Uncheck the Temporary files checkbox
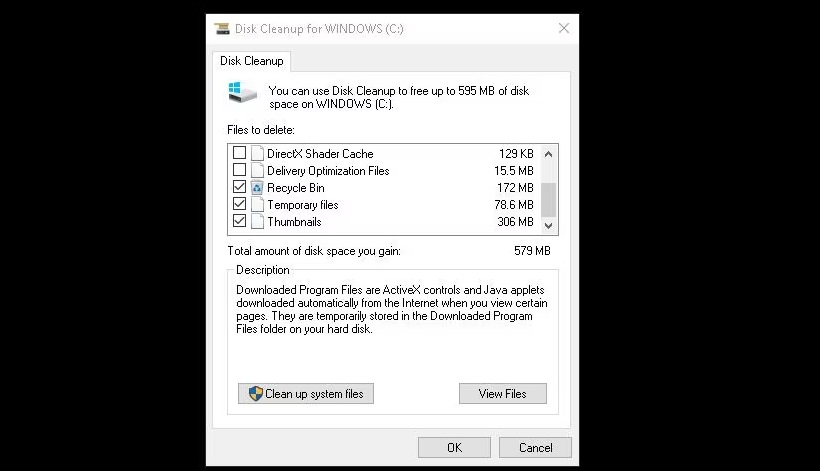This screenshot has width=820, height=471. (x=240, y=204)
